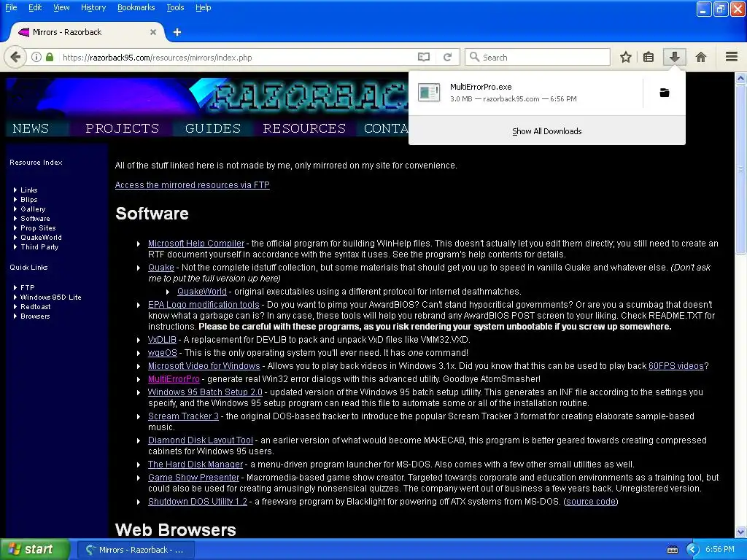This screenshot has height=560, width=747.
Task: Open EPA Logo modification tools link
Action: 204,304
